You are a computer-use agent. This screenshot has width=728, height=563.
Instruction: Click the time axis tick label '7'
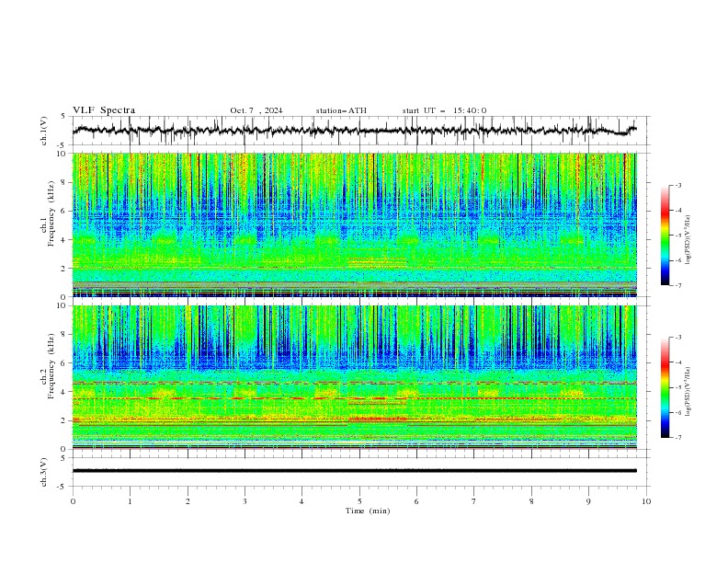[x=474, y=501]
